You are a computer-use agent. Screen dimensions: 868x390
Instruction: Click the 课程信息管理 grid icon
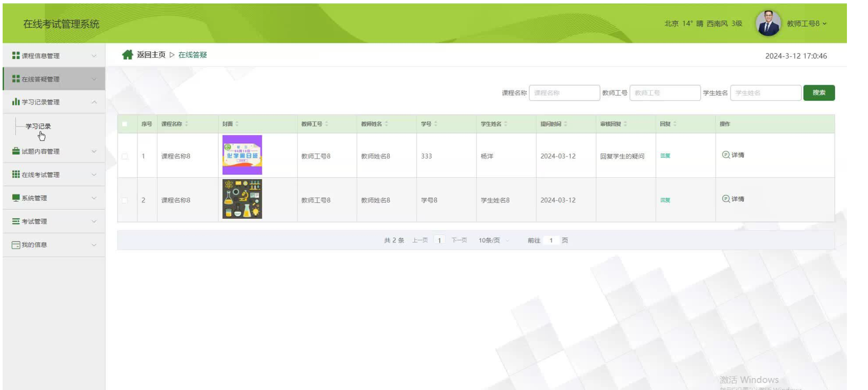click(16, 55)
